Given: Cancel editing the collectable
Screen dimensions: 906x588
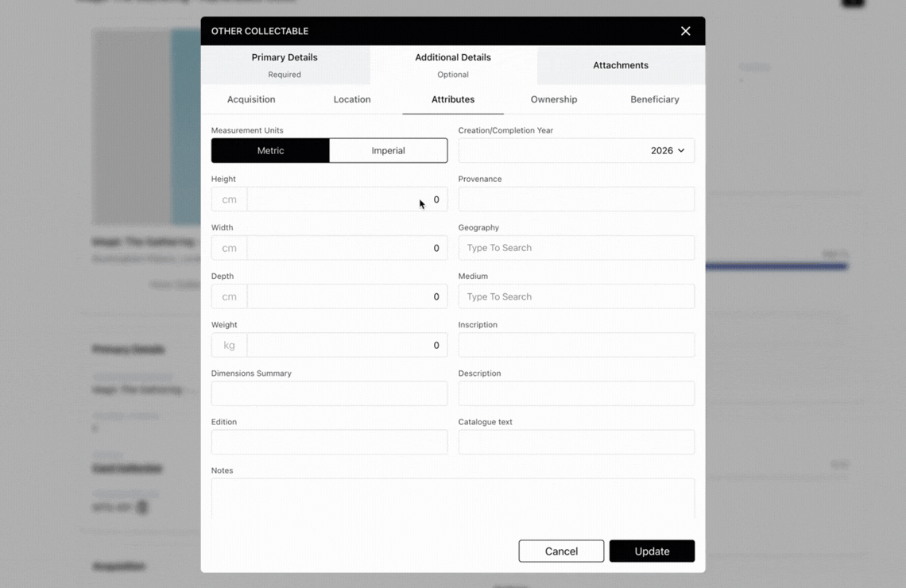Looking at the screenshot, I should pos(561,551).
